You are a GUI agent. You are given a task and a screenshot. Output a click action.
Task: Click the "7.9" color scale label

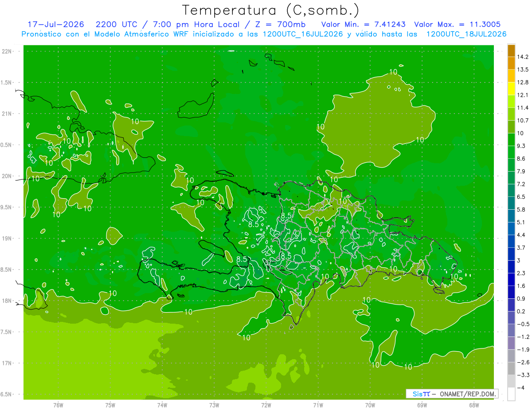tap(522, 171)
